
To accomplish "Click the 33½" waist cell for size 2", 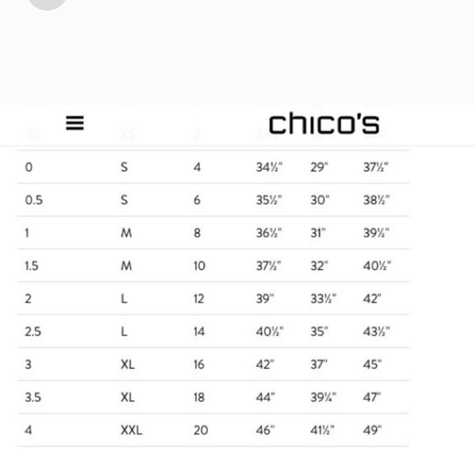I will [322, 298].
